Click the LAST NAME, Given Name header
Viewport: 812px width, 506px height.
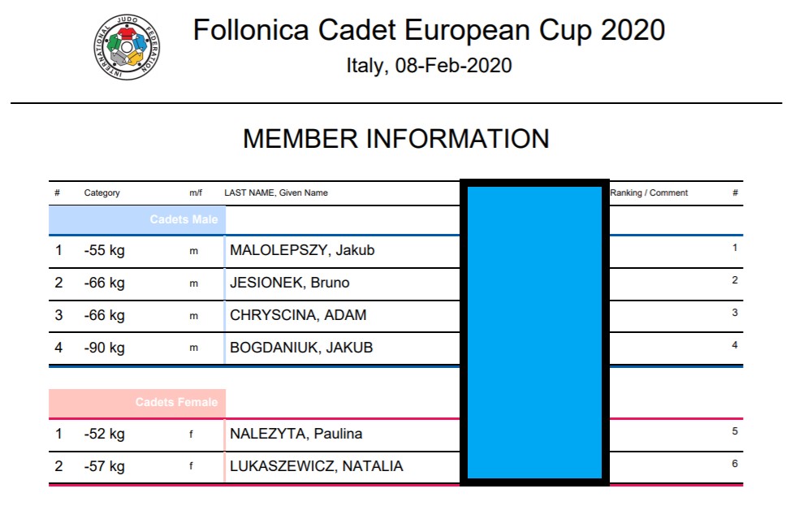pos(276,192)
